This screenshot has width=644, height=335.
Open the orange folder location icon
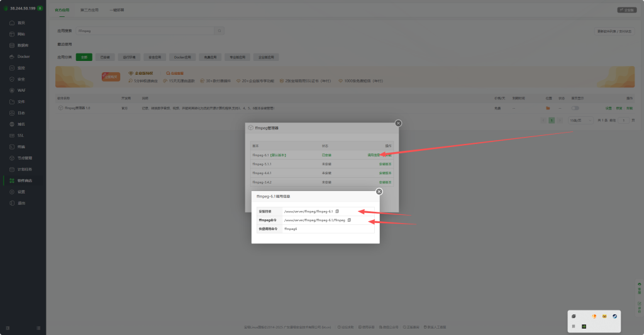(548, 108)
